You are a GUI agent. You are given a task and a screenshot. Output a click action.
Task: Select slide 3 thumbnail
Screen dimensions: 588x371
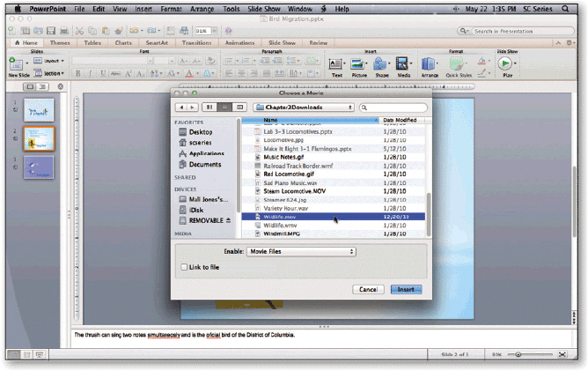point(39,167)
